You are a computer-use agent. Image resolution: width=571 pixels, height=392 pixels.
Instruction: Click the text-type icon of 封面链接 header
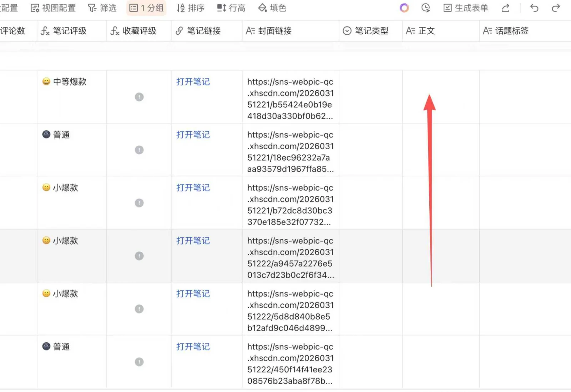click(250, 31)
